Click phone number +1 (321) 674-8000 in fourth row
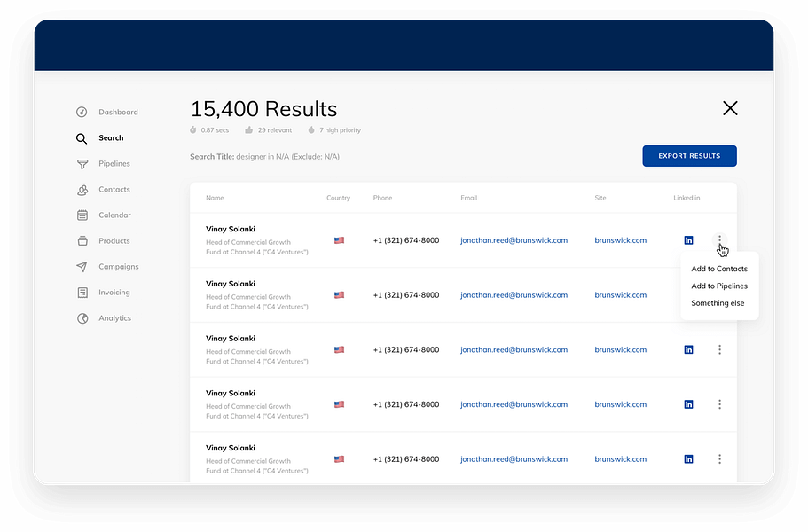Viewport: 808px width, 532px height. 406,405
